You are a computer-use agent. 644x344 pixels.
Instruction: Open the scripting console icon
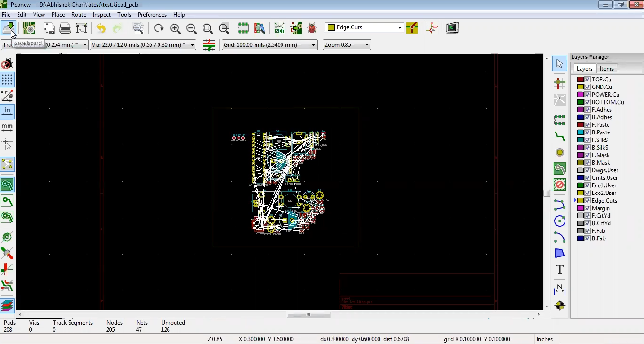tap(452, 28)
